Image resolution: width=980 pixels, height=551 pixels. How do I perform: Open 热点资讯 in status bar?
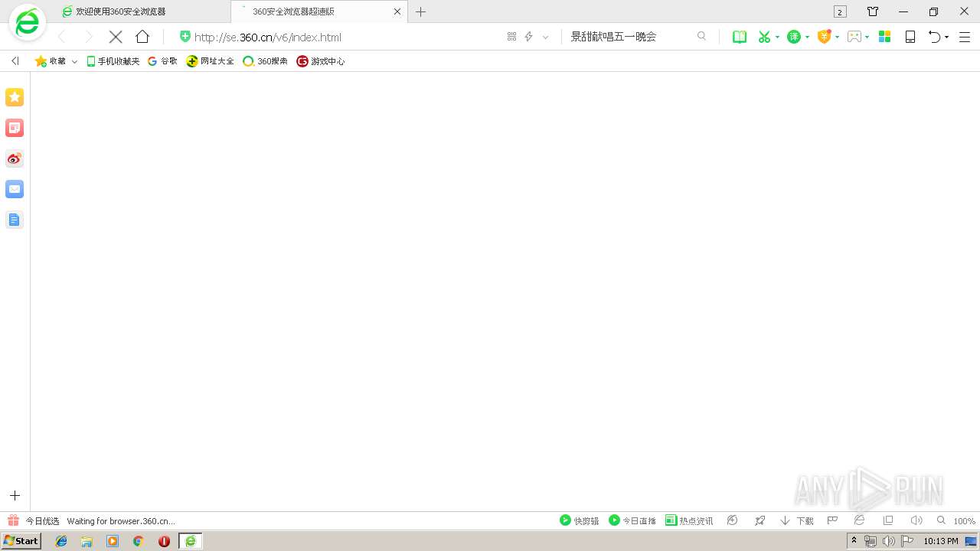coord(689,520)
